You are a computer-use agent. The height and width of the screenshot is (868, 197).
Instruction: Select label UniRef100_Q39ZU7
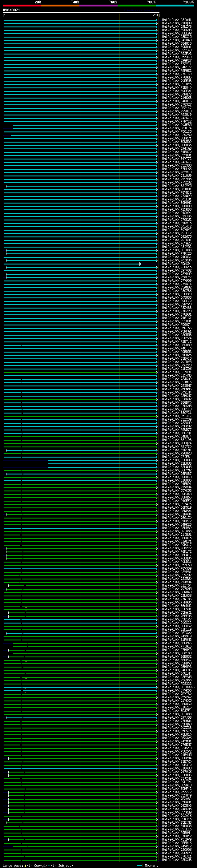pyautogui.click(x=176, y=575)
